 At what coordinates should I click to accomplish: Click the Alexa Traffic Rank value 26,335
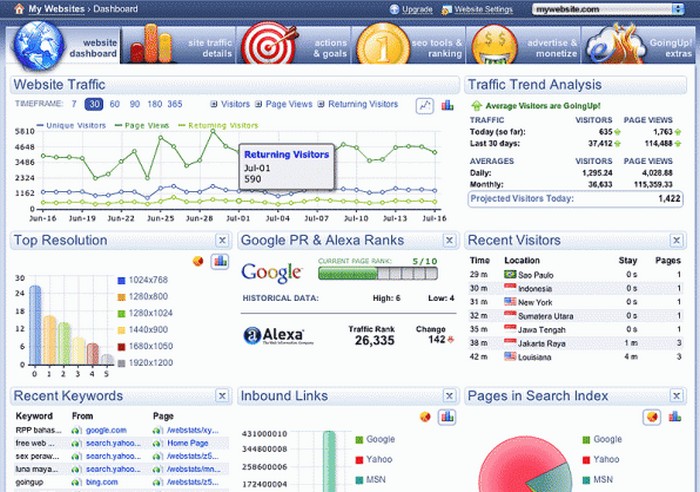375,341
